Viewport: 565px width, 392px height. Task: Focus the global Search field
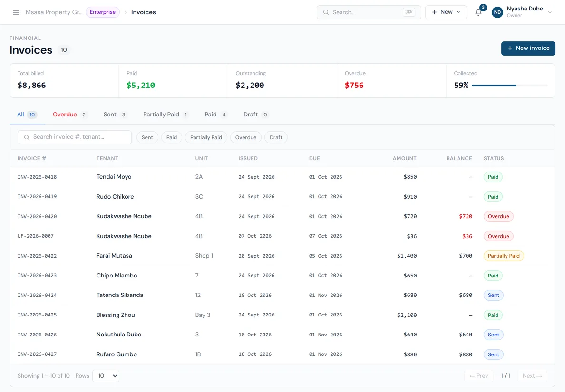coord(369,12)
